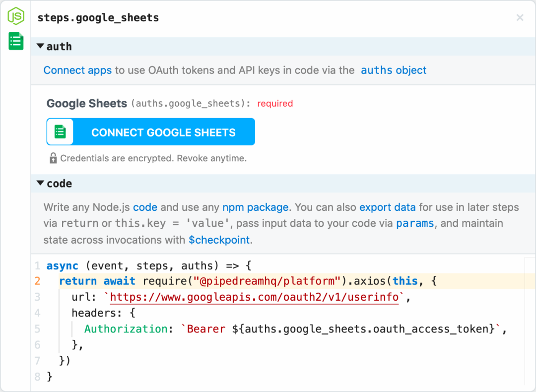Open the export data link
The width and height of the screenshot is (536, 392).
point(387,207)
